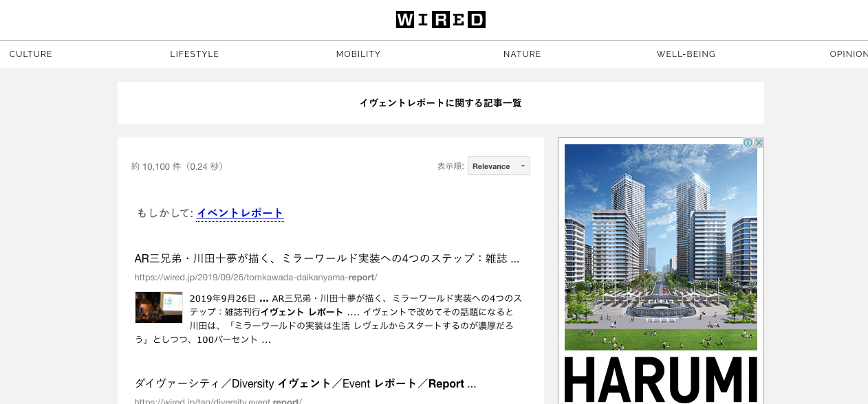Expand the Relevance sort dropdown
The image size is (868, 404).
[x=499, y=166]
